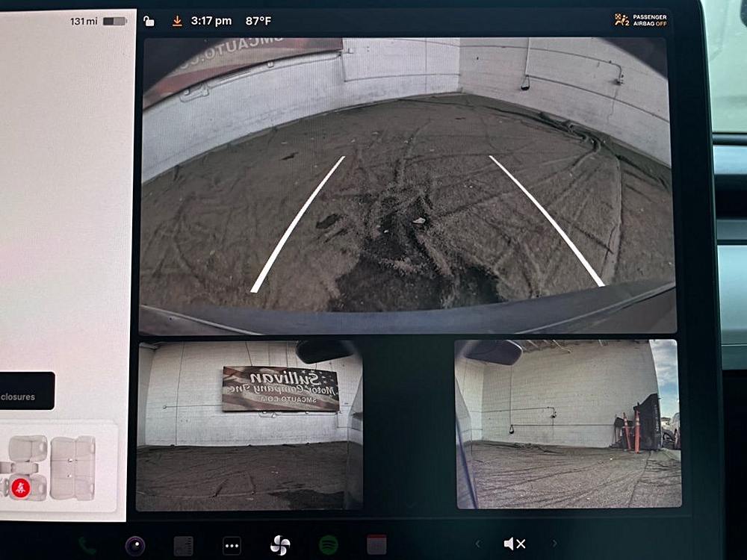Tap the Passenger Airbag OFF indicator

point(640,20)
